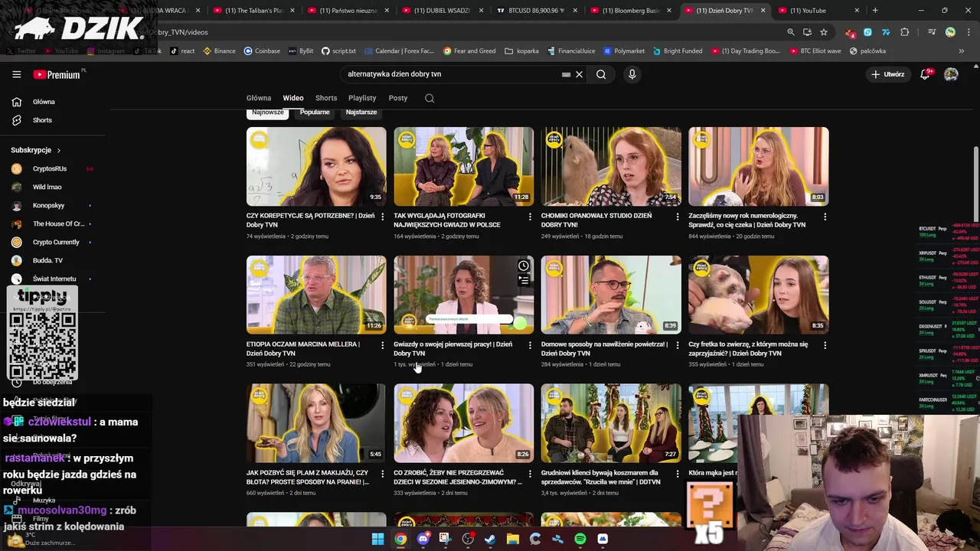The width and height of the screenshot is (980, 551).
Task: Open the Fear and Greed bookmark
Action: tap(469, 51)
